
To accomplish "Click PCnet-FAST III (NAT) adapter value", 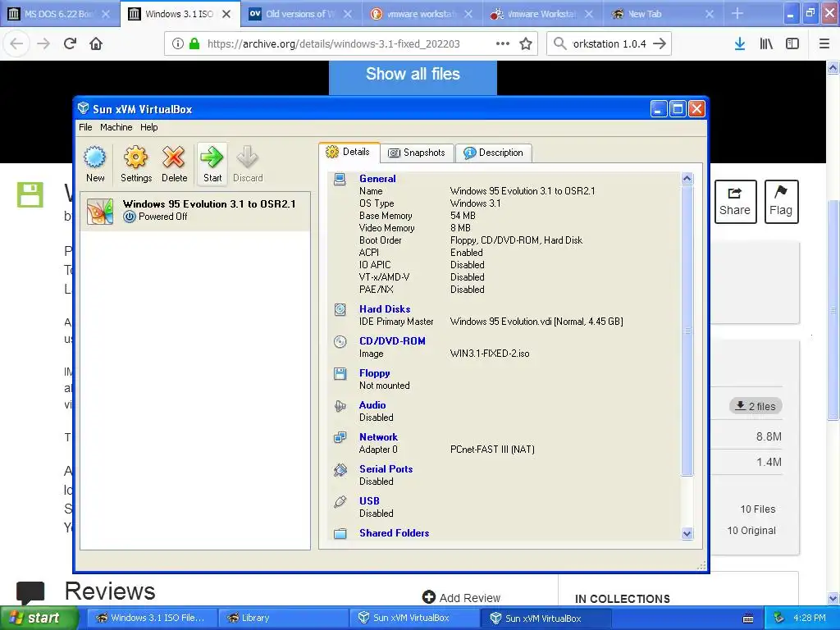I will (492, 450).
